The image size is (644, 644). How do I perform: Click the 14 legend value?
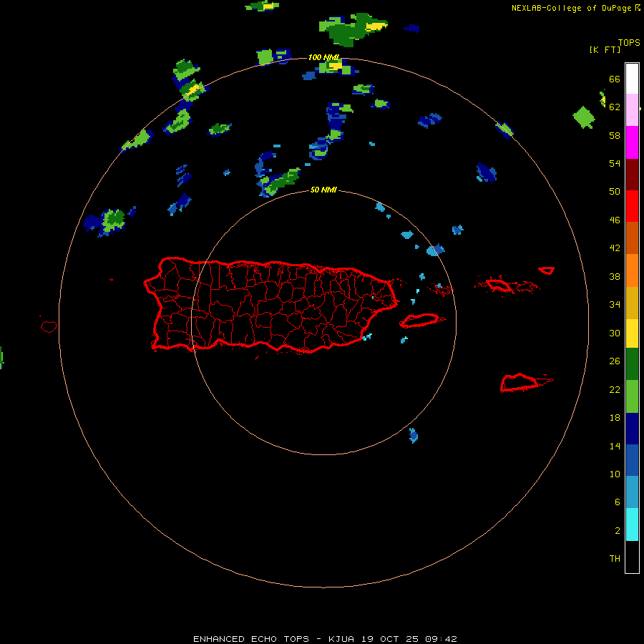coord(615,446)
